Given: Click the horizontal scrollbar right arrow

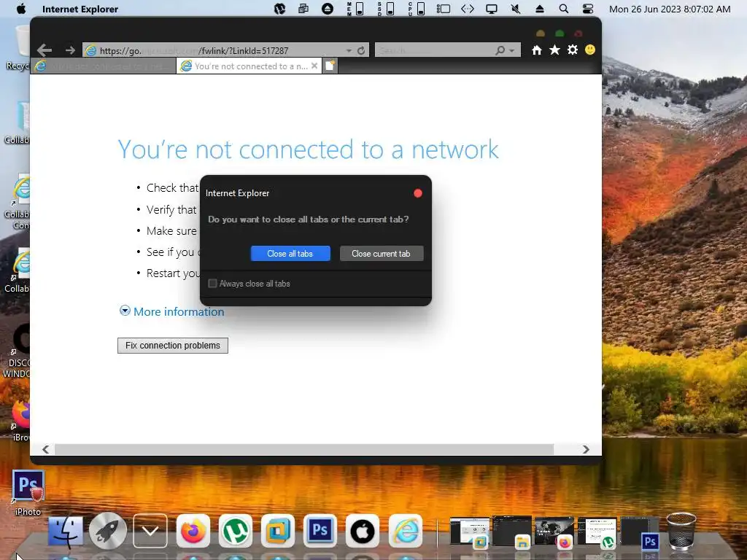Looking at the screenshot, I should click(586, 449).
